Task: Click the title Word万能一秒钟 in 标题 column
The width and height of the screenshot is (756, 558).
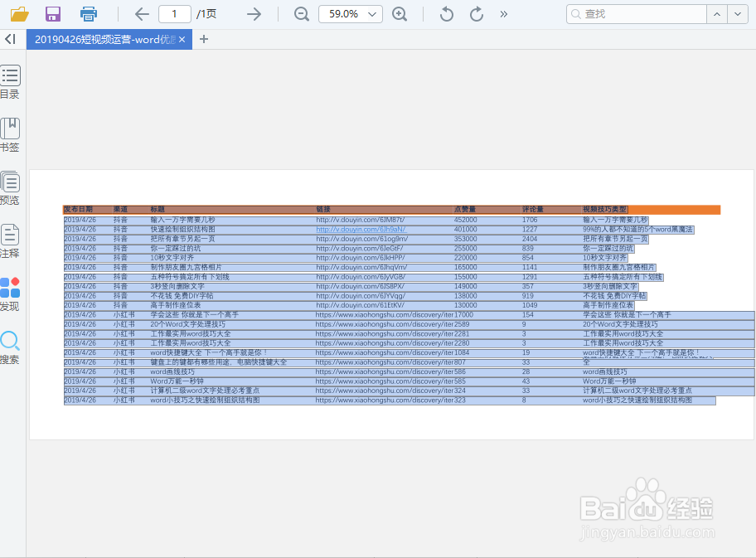Action: (177, 381)
